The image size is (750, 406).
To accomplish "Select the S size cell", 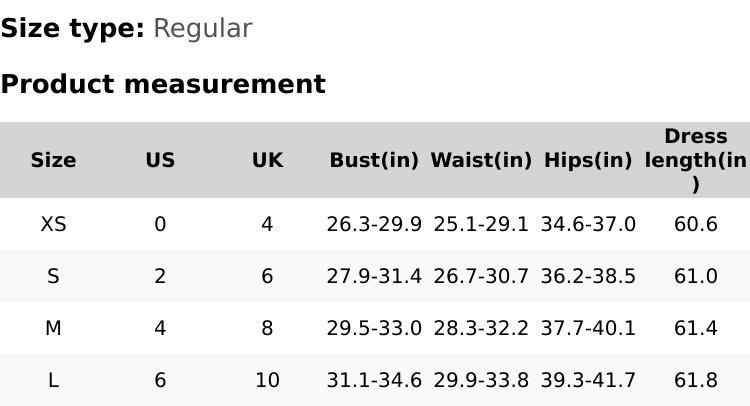I will (53, 276).
